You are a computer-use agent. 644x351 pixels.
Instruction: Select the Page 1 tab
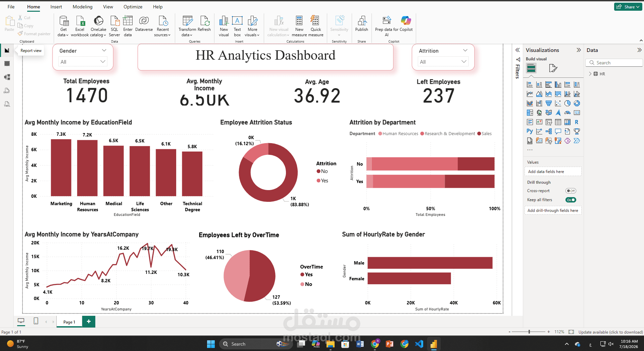(x=69, y=322)
